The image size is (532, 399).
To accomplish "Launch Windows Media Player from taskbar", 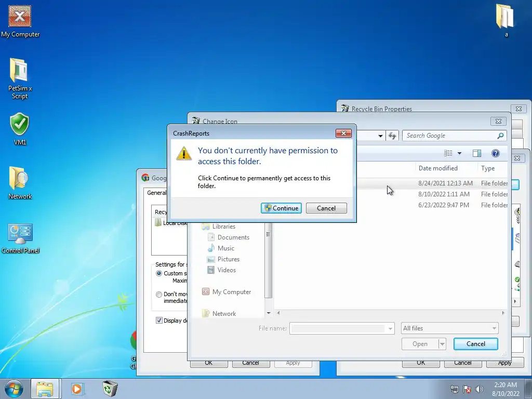I will (77, 389).
